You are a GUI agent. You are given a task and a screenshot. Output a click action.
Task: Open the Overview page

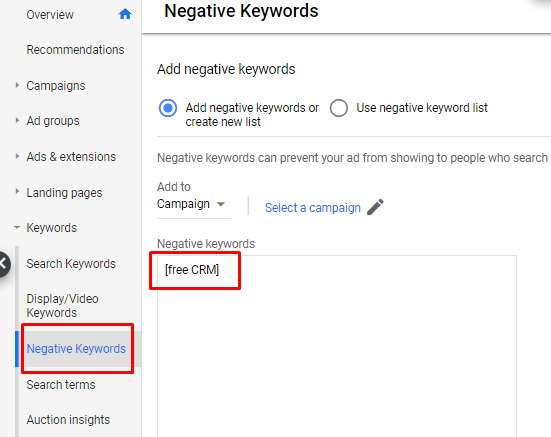[x=50, y=15]
